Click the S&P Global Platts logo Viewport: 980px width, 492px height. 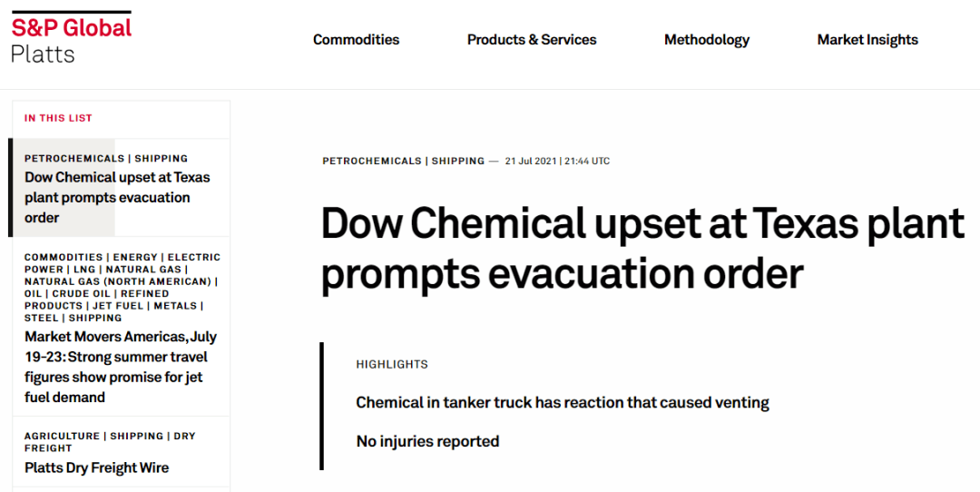click(x=72, y=38)
